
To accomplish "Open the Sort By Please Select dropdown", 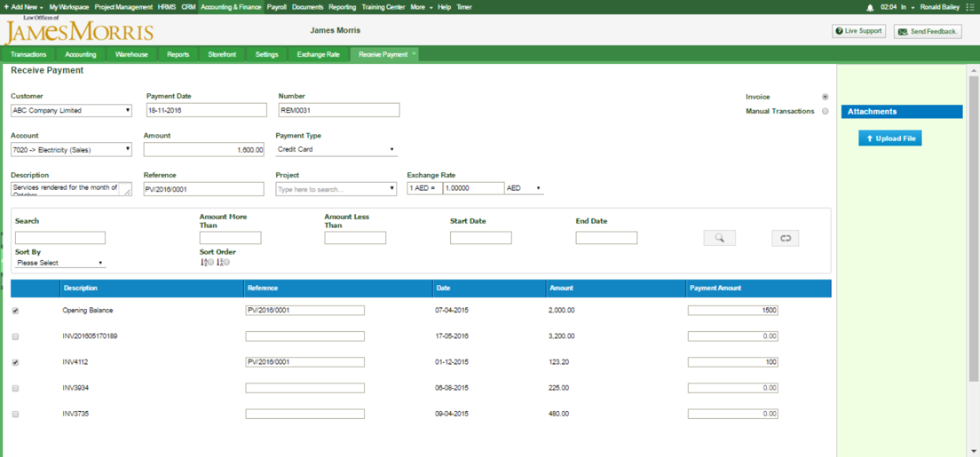I will [x=60, y=263].
